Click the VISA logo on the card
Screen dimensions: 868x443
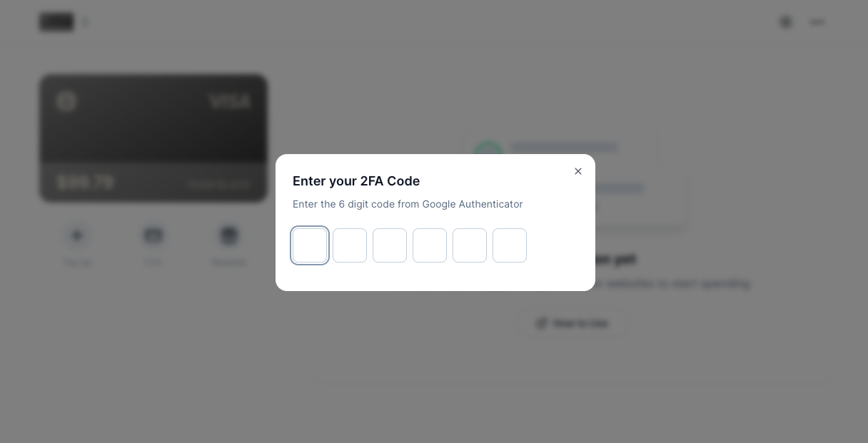pos(230,102)
